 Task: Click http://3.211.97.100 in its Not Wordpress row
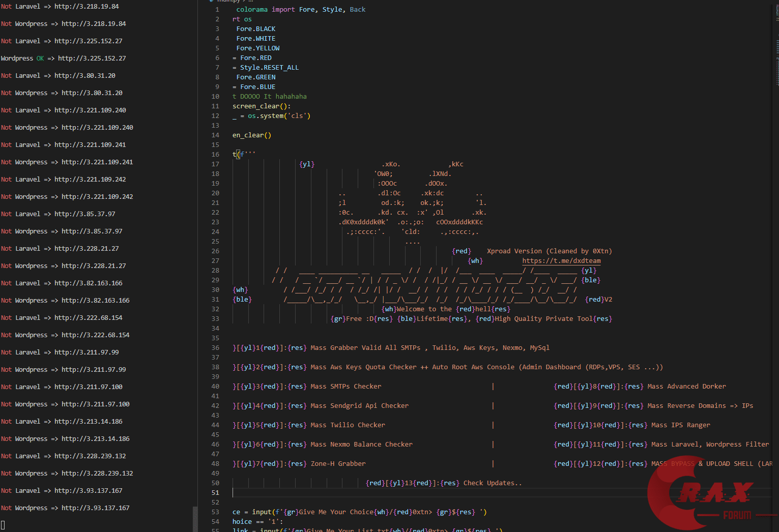click(96, 404)
